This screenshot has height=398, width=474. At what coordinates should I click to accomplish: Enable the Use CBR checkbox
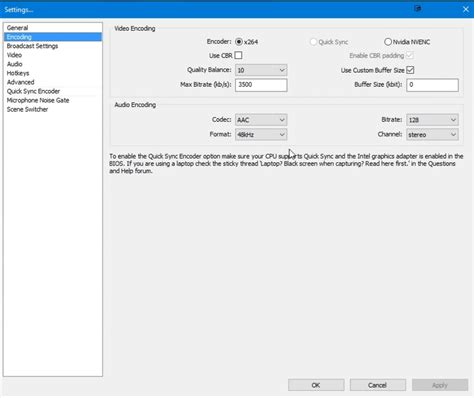(x=238, y=55)
